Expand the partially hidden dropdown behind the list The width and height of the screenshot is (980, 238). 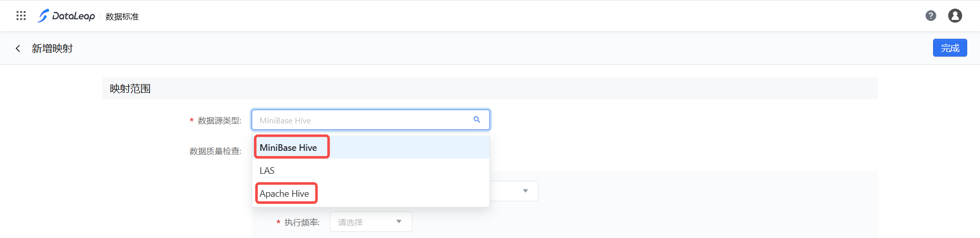pos(525,191)
